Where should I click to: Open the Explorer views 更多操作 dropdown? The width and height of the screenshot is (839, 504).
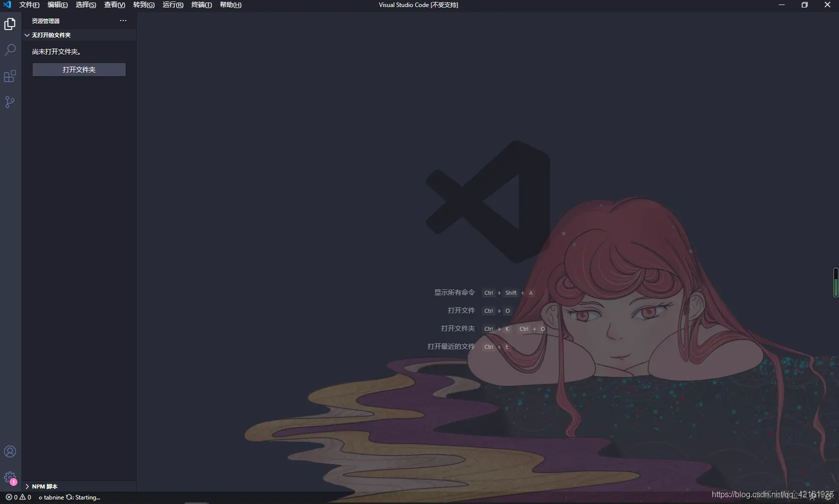[x=123, y=21]
